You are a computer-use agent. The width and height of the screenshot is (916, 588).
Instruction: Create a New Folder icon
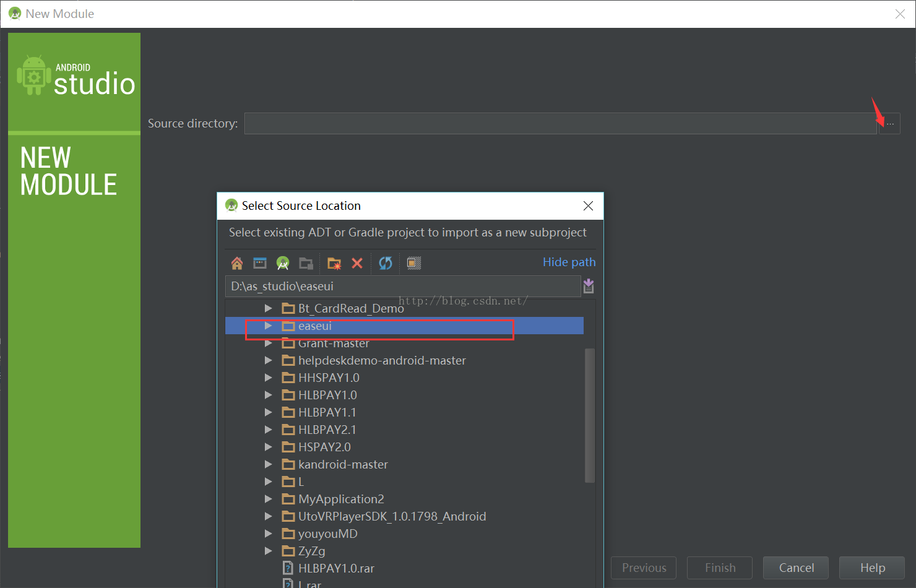tap(334, 263)
